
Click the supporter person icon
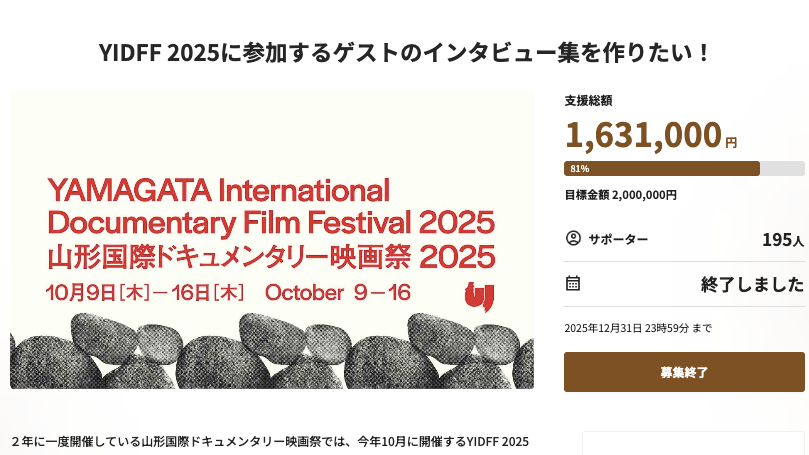(x=573, y=239)
